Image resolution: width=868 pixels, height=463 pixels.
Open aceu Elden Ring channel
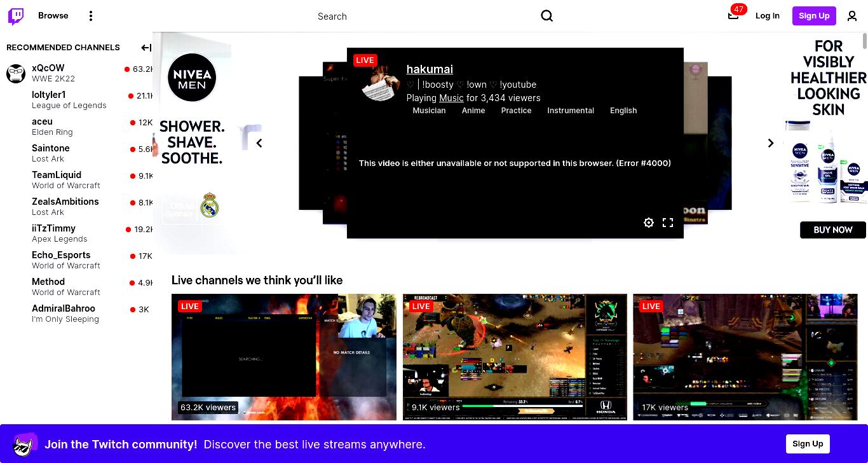pos(76,127)
